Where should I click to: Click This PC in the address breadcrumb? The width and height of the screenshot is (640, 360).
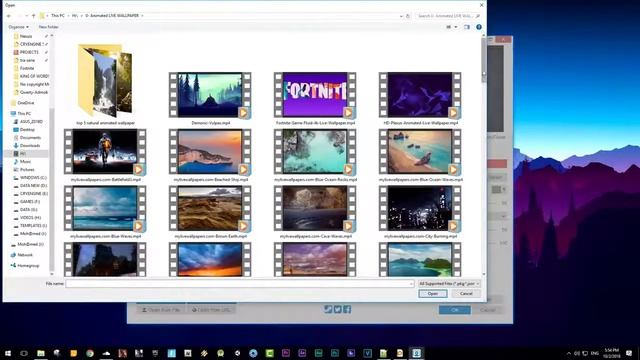pos(58,16)
